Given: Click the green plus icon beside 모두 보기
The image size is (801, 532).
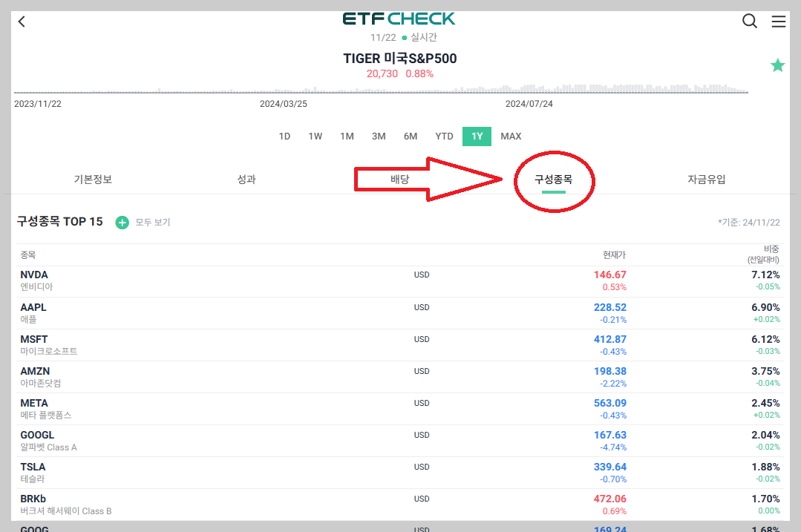Looking at the screenshot, I should [x=122, y=223].
